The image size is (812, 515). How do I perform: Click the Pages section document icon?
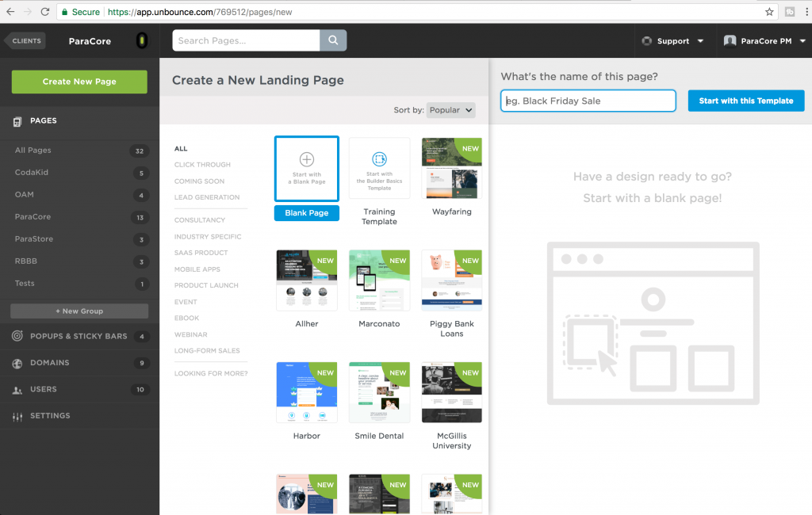pyautogui.click(x=17, y=121)
